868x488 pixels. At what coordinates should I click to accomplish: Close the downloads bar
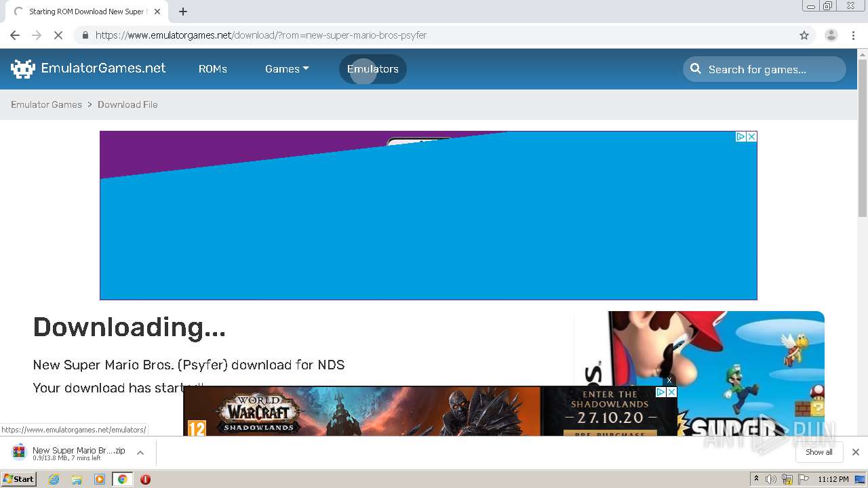[x=856, y=452]
